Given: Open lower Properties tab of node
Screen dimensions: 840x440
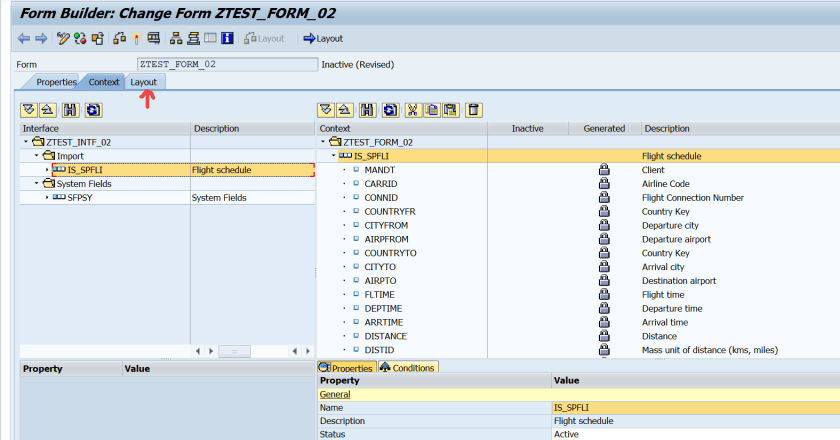Looking at the screenshot, I should [x=347, y=367].
